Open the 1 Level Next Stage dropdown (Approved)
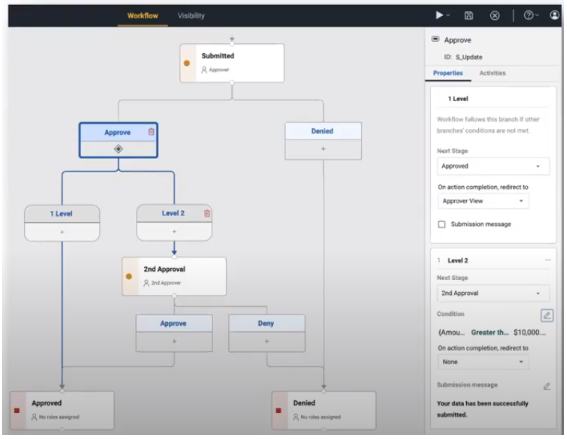This screenshot has width=567, height=439. 493,166
